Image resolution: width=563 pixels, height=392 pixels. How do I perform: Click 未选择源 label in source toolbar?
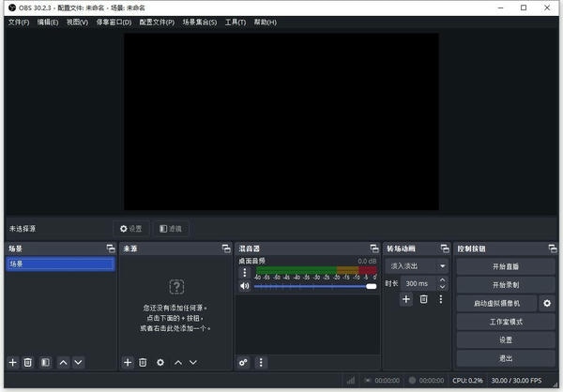coord(23,229)
